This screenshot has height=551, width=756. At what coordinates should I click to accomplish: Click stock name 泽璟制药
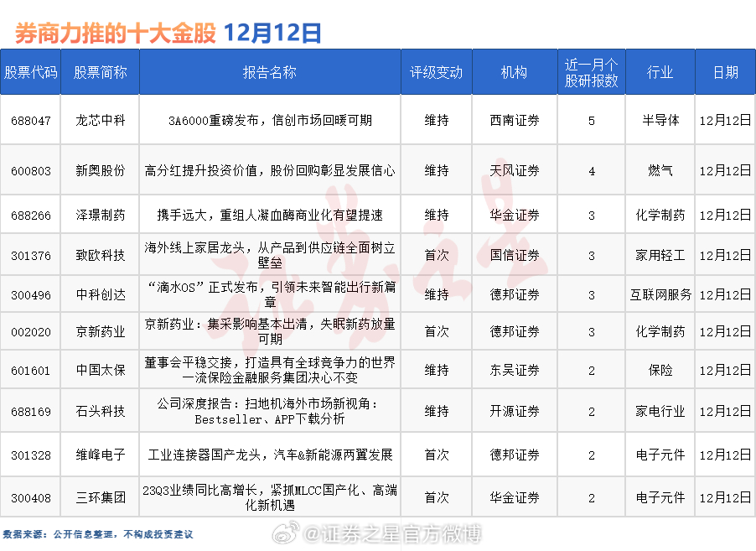pyautogui.click(x=101, y=215)
